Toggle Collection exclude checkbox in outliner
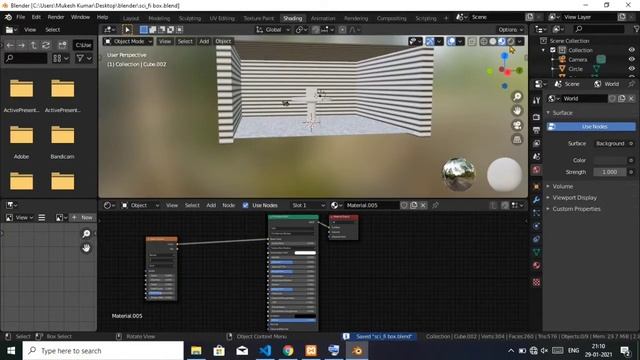The height and width of the screenshot is (360, 640). [x=553, y=50]
